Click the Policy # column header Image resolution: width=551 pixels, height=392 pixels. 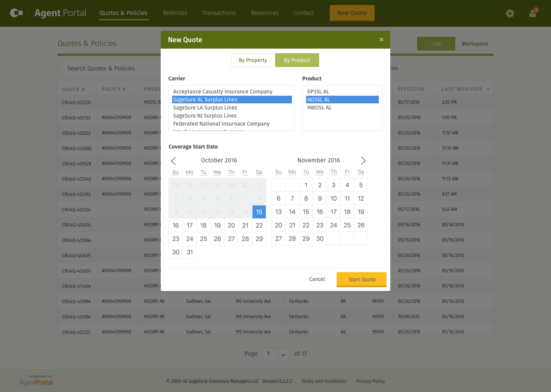114,89
